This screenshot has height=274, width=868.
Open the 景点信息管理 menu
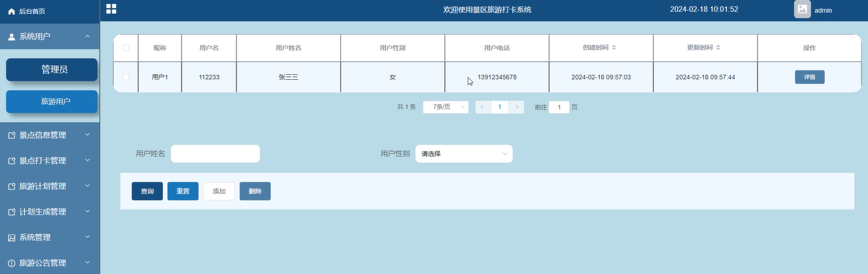(50, 135)
